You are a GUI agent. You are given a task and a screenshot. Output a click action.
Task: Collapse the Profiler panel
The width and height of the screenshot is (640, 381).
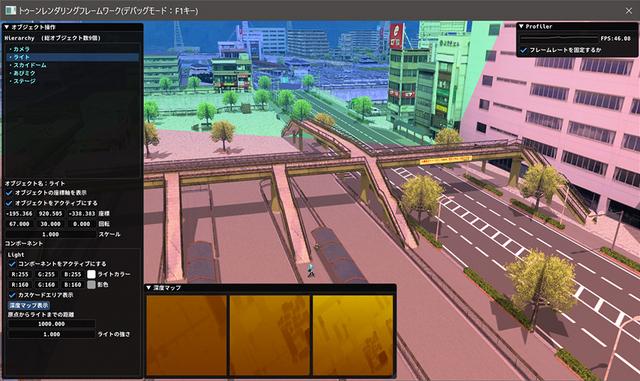coord(521,26)
